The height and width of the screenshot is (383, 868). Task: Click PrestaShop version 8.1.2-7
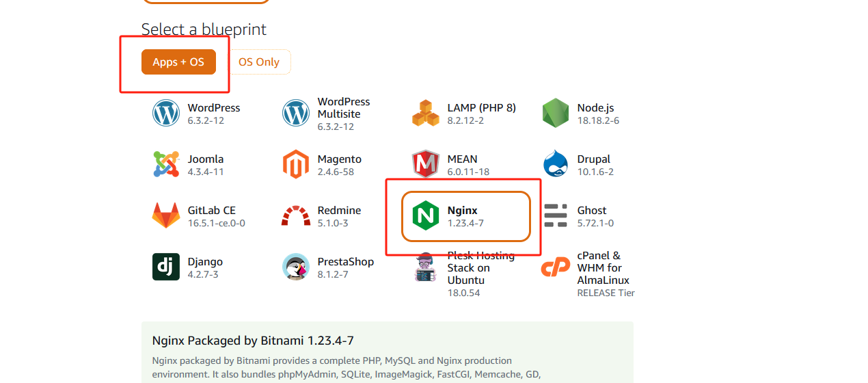(x=334, y=274)
